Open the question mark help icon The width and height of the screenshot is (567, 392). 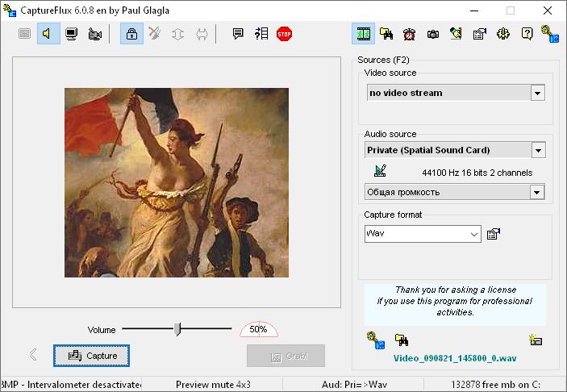(x=527, y=34)
